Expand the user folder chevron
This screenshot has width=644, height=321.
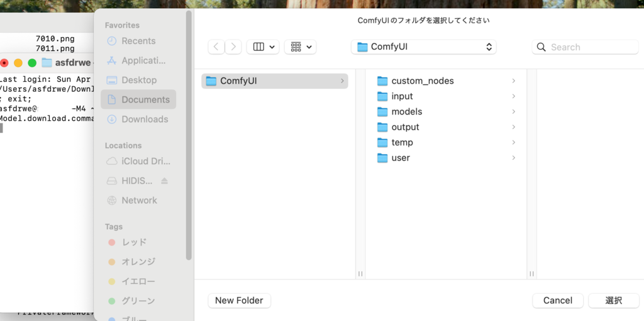(x=513, y=158)
